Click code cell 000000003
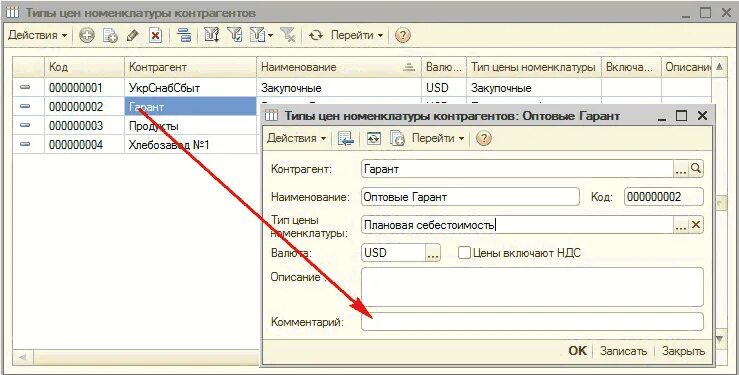The image size is (739, 375). [x=84, y=125]
